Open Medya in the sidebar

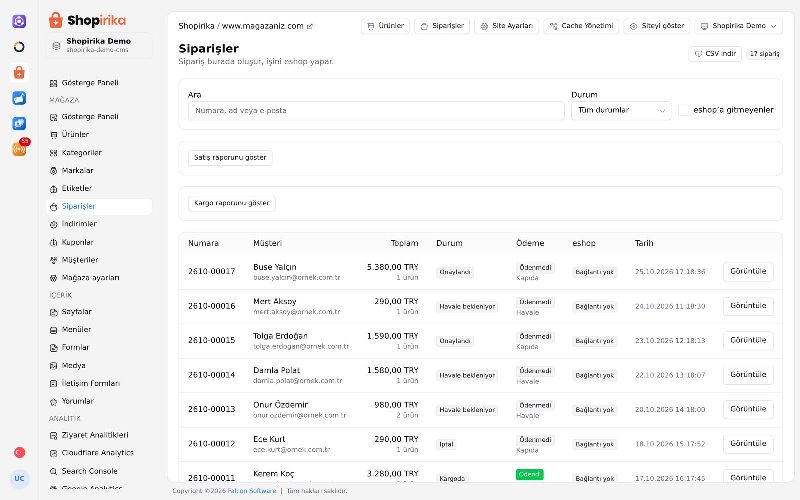(98, 366)
